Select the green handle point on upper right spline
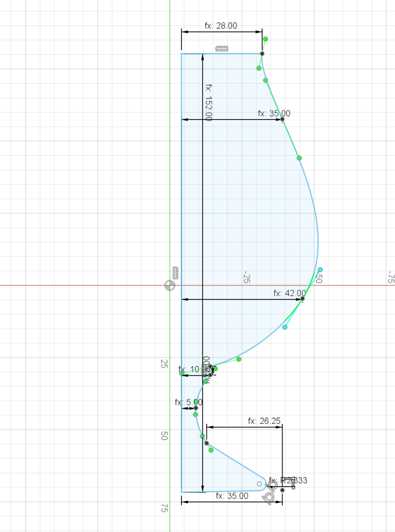The image size is (395, 532). coord(299,158)
